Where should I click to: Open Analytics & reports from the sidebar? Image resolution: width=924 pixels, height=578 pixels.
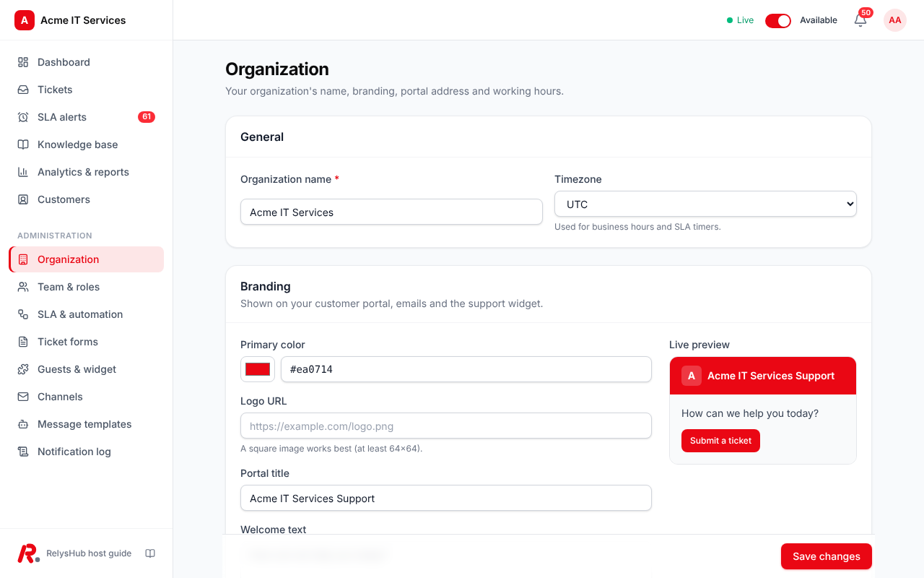pyautogui.click(x=87, y=172)
